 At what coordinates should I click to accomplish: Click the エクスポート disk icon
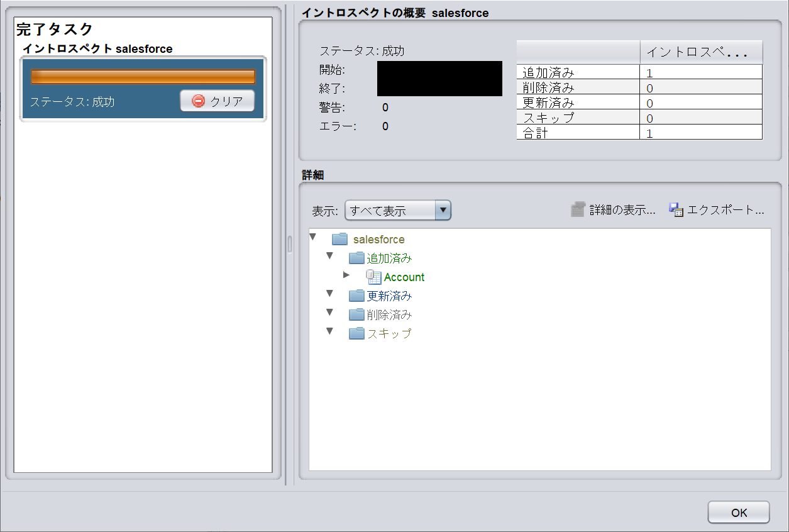tap(676, 210)
